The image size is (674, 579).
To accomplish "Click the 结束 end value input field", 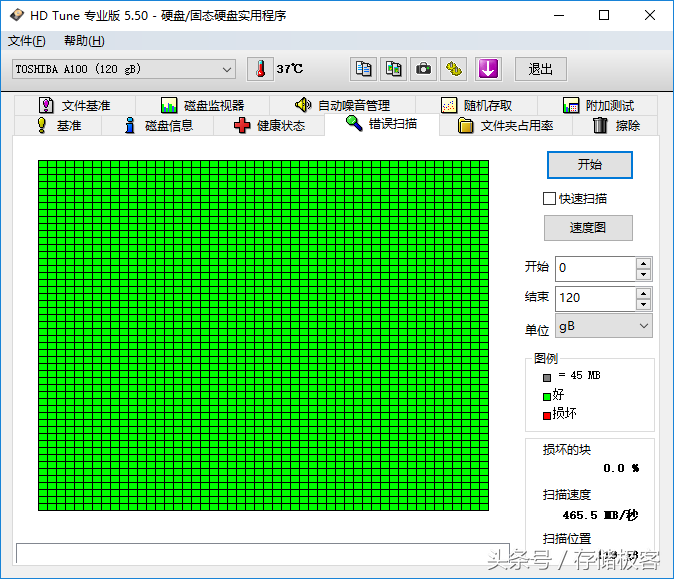I will coord(595,298).
